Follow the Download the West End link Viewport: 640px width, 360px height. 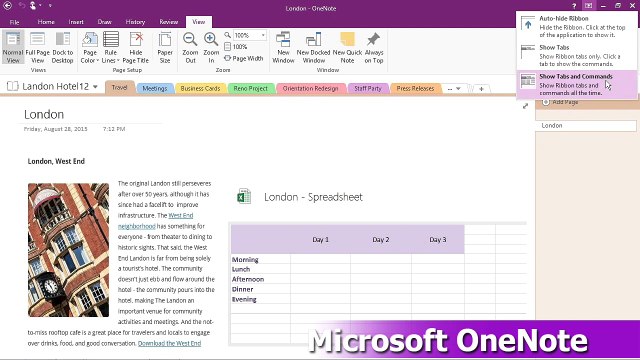[169, 343]
